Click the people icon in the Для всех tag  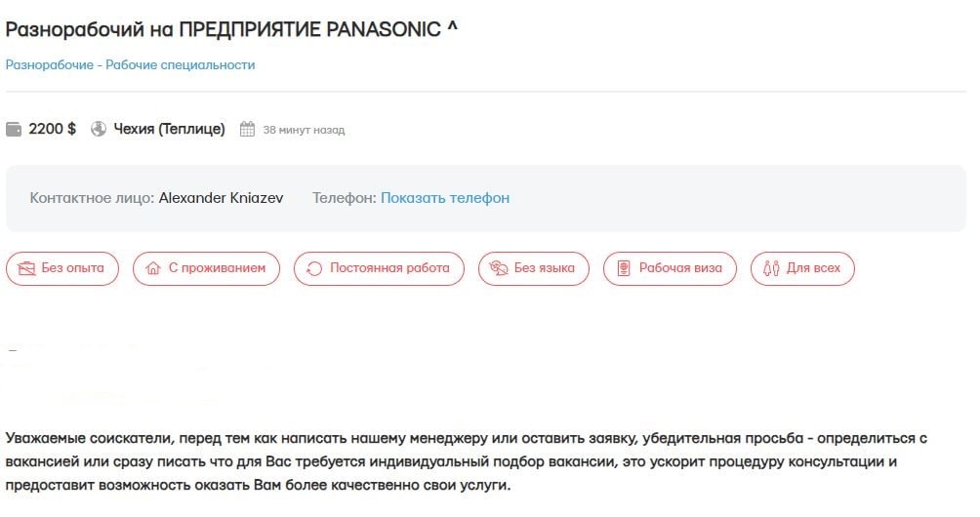coord(771,268)
